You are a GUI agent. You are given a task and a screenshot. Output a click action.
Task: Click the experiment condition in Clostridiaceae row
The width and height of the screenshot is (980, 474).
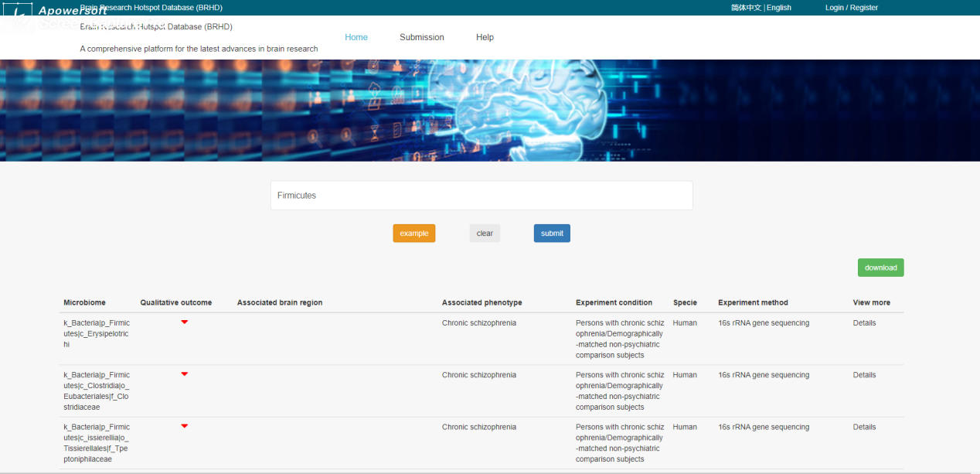coord(620,391)
